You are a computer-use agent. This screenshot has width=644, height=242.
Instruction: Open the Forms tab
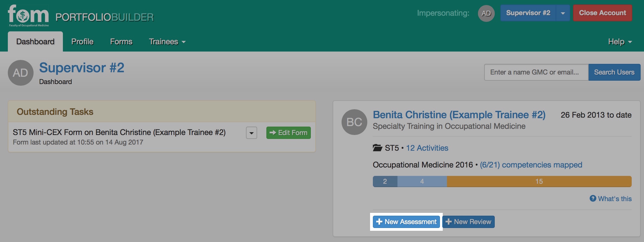click(121, 42)
